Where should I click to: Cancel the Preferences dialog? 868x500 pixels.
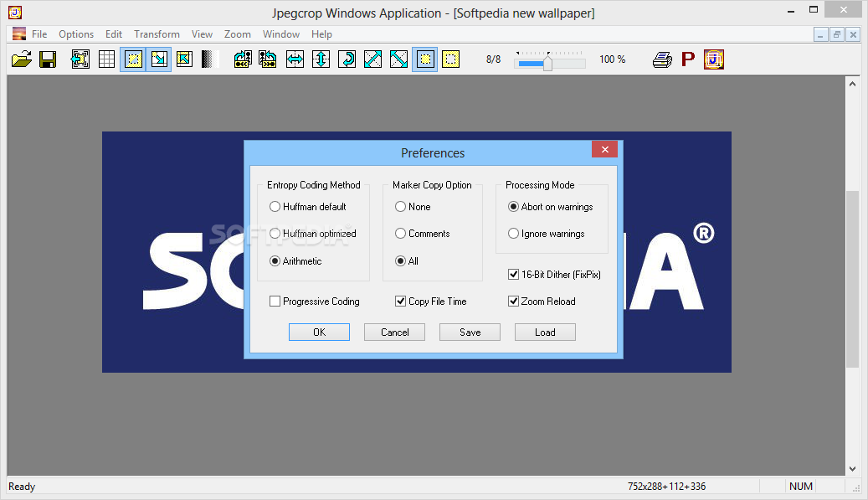[x=395, y=332]
